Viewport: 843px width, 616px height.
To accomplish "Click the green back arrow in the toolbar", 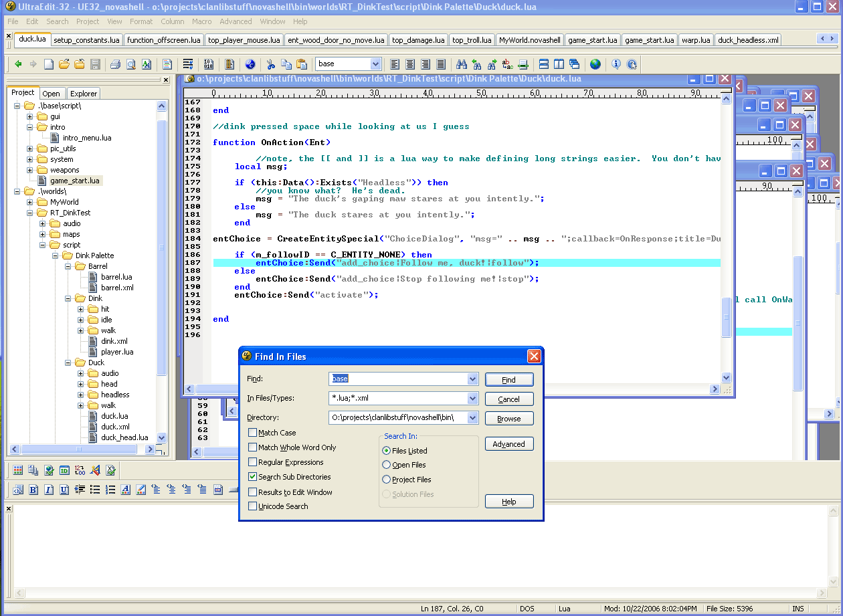I will pos(18,64).
